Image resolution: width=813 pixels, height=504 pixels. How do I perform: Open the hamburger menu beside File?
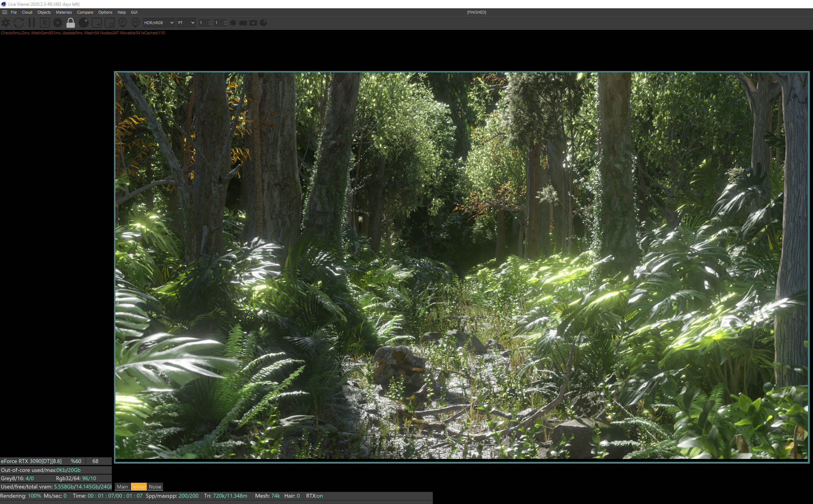5,12
